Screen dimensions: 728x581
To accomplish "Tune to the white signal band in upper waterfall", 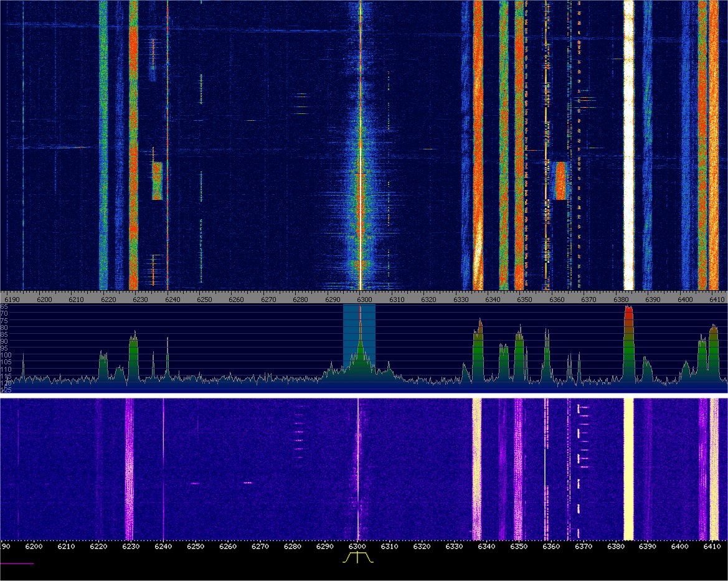I will [628, 143].
